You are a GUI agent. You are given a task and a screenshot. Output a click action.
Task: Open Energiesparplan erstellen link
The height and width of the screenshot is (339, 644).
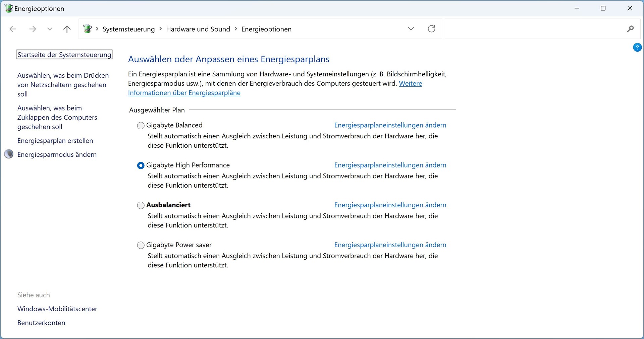click(55, 141)
